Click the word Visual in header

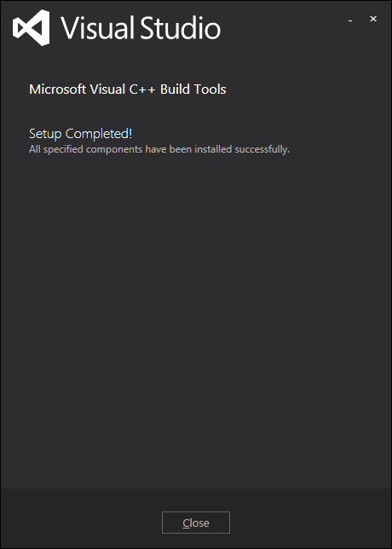coord(98,27)
